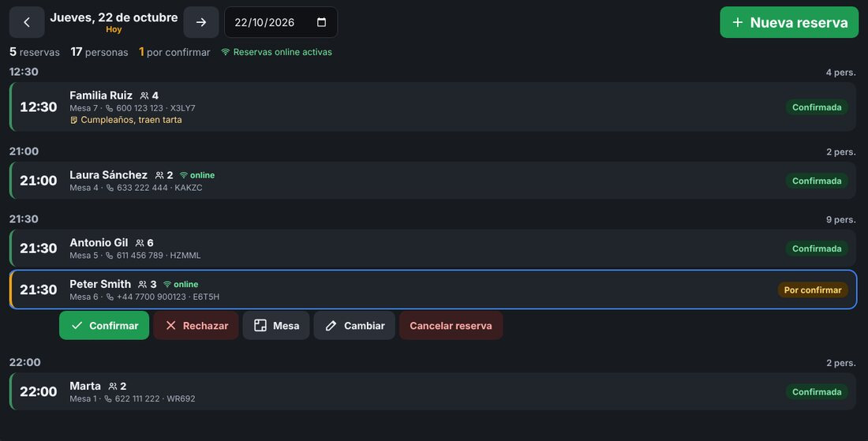Image resolution: width=868 pixels, height=441 pixels.
Task: Click Mesa 6 text on Peter Smith row
Action: (84, 297)
